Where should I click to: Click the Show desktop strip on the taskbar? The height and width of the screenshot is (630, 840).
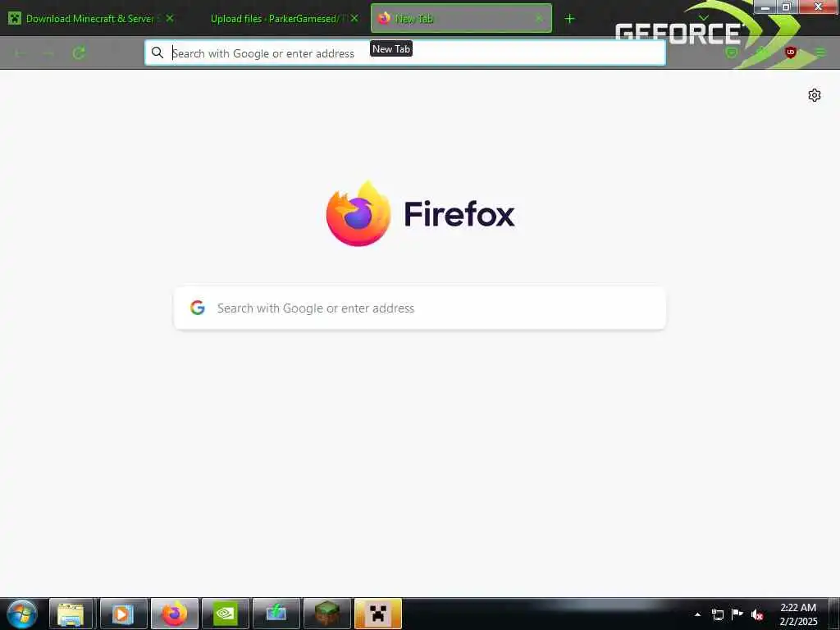point(834,614)
